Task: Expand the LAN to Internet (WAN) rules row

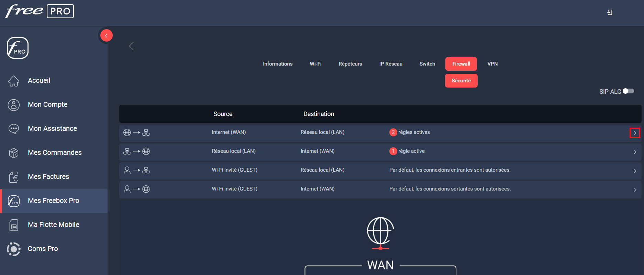Action: click(635, 152)
